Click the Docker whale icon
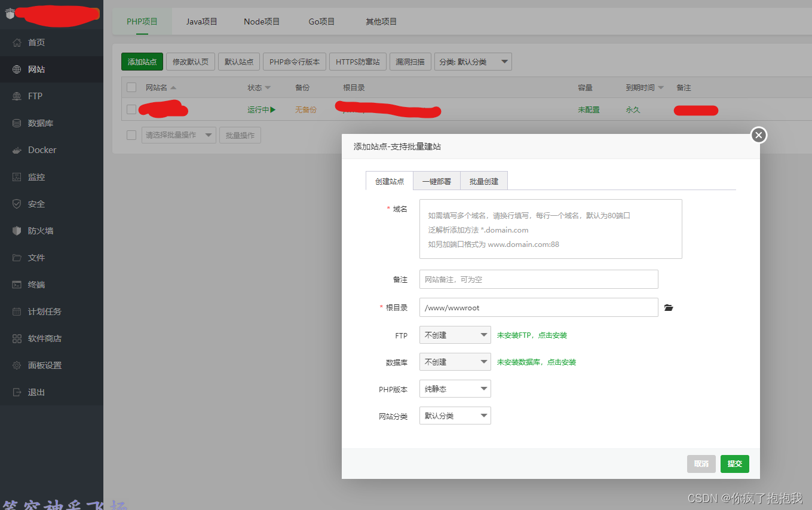 (x=17, y=150)
